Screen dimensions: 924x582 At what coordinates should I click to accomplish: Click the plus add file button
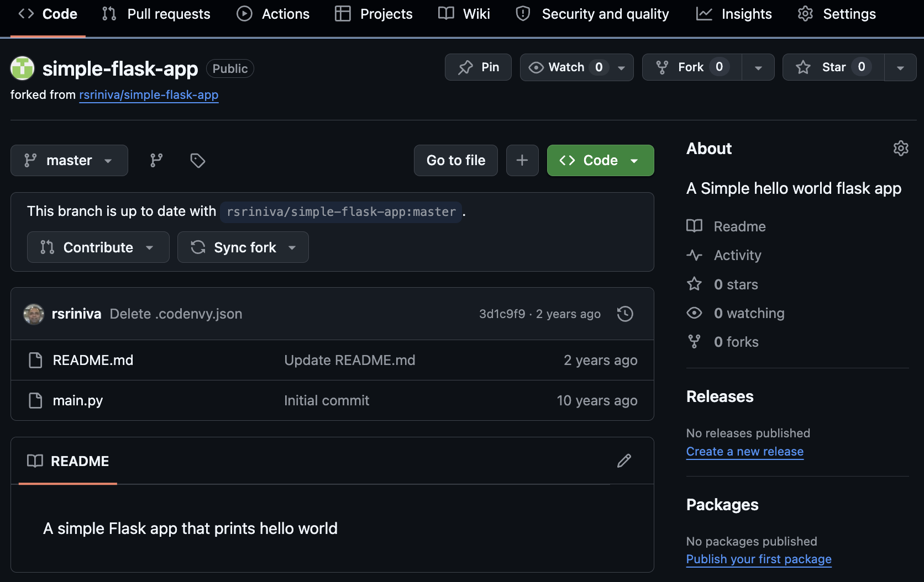tap(522, 160)
